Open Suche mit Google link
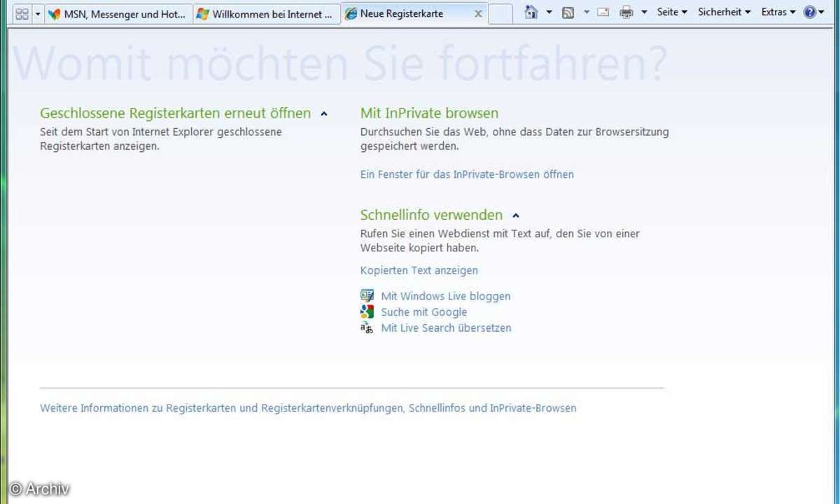The width and height of the screenshot is (840, 504). (423, 312)
